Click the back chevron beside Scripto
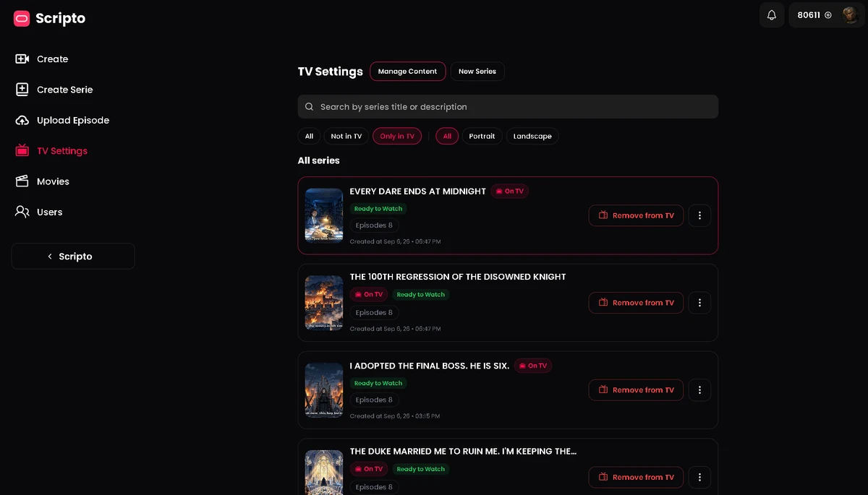 coord(50,257)
